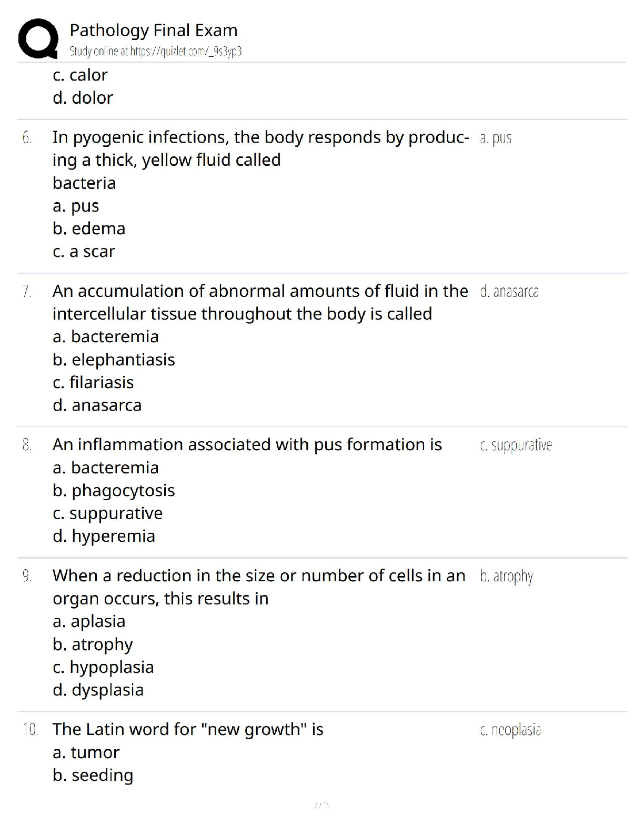The width and height of the screenshot is (644, 834).
Task: Choose option 'd. hyperemia' in question 8
Action: point(104,536)
